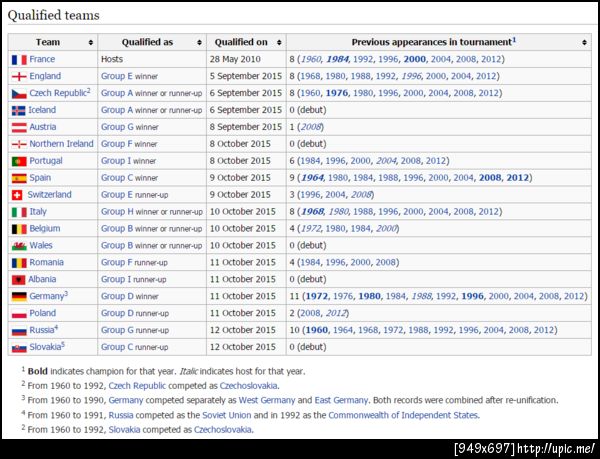Select the 'Qualified teams' heading
The height and width of the screenshot is (459, 600).
coord(54,15)
